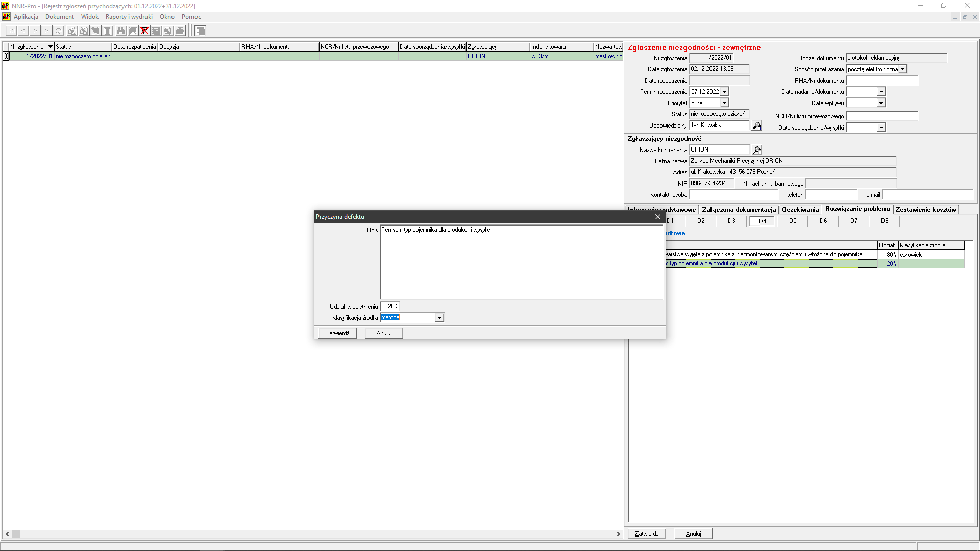Click the binoculars search icon in toolbar
This screenshot has height=551, width=980.
(120, 31)
